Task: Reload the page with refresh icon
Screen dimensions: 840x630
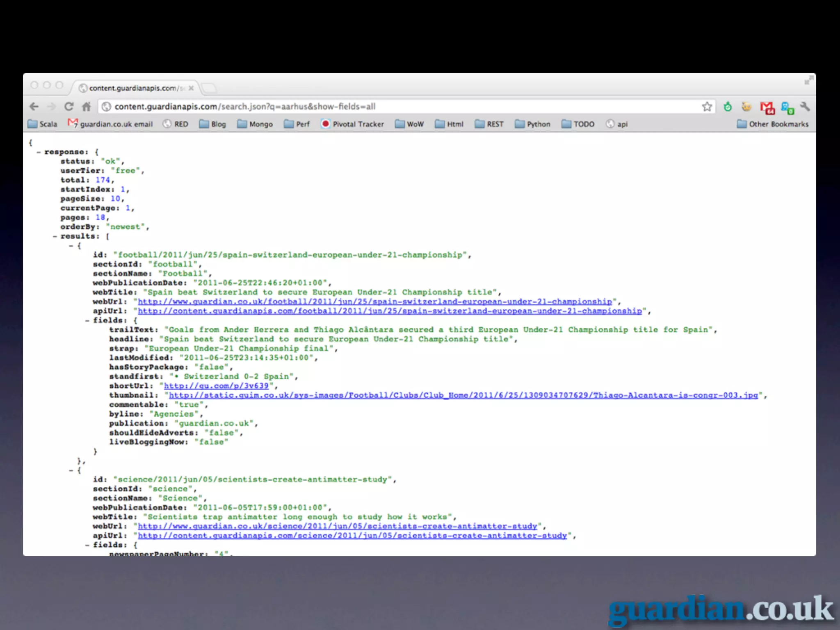Action: click(x=68, y=107)
